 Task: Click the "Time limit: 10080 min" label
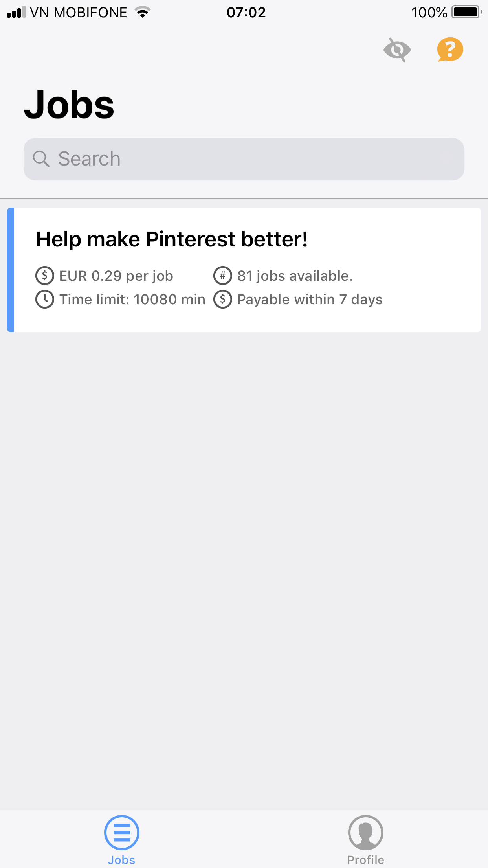tap(132, 300)
